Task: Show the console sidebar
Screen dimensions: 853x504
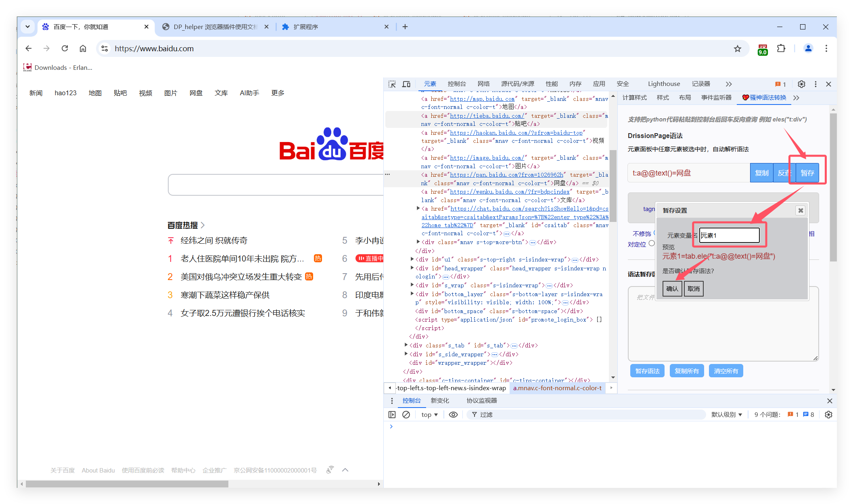Action: (392, 414)
